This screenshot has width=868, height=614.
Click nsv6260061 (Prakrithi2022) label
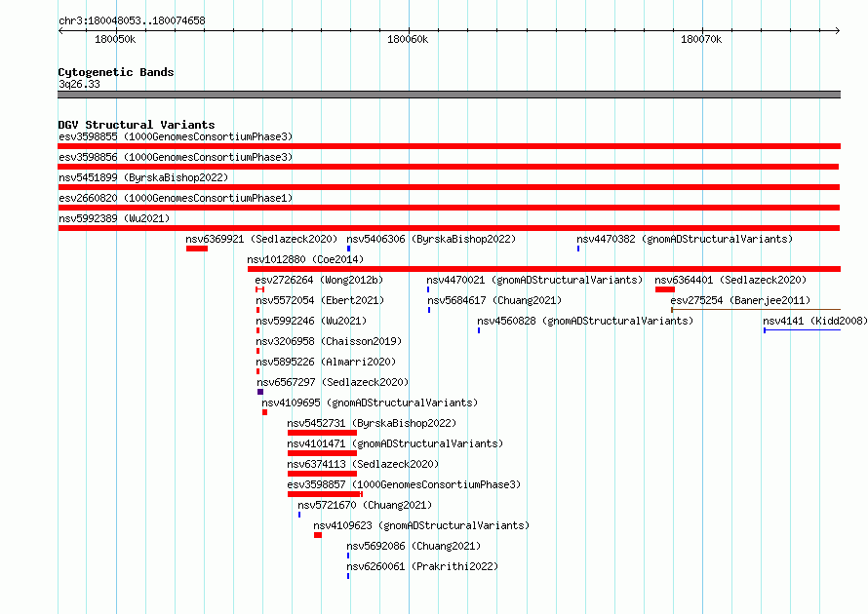[x=422, y=566]
